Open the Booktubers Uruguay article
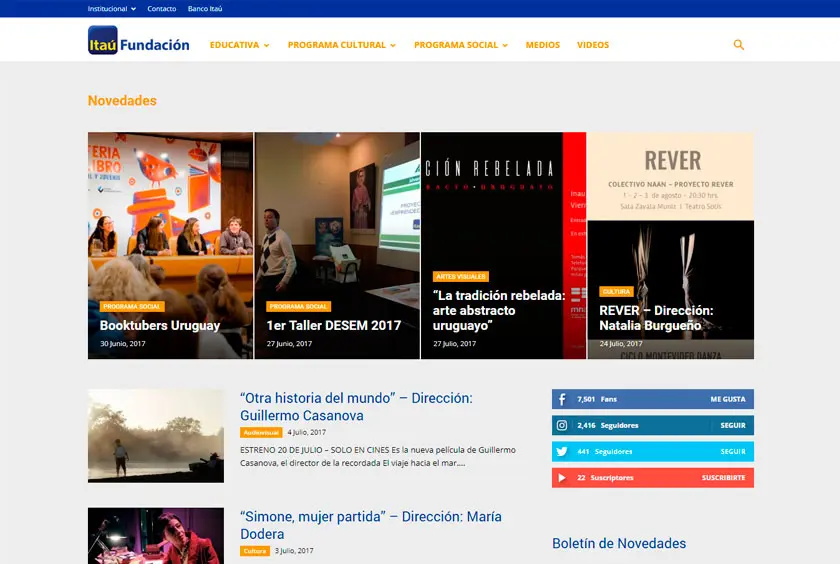Screen dimensions: 840x564 [160, 326]
